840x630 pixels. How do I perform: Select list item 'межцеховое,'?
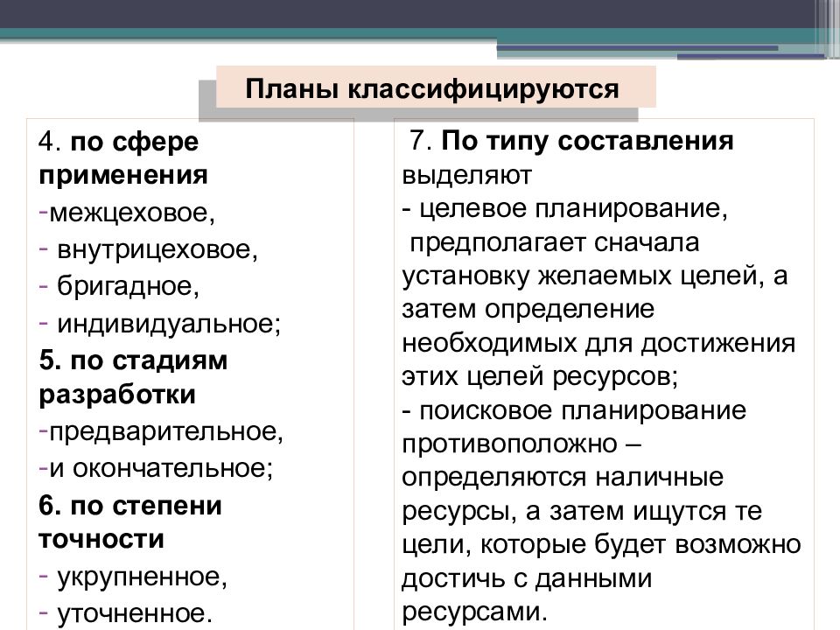[132, 213]
